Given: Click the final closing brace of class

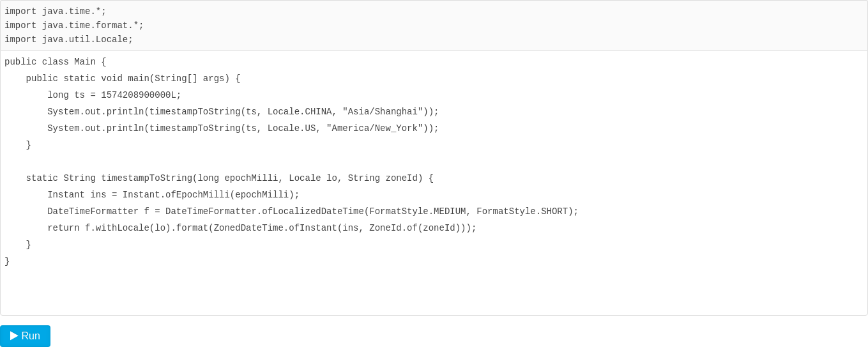Looking at the screenshot, I should click(7, 261).
